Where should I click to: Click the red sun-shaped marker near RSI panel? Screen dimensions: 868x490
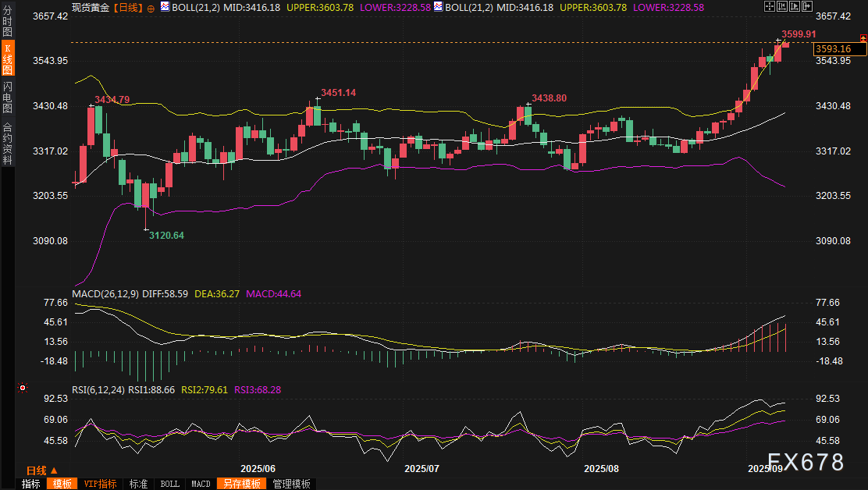23,388
